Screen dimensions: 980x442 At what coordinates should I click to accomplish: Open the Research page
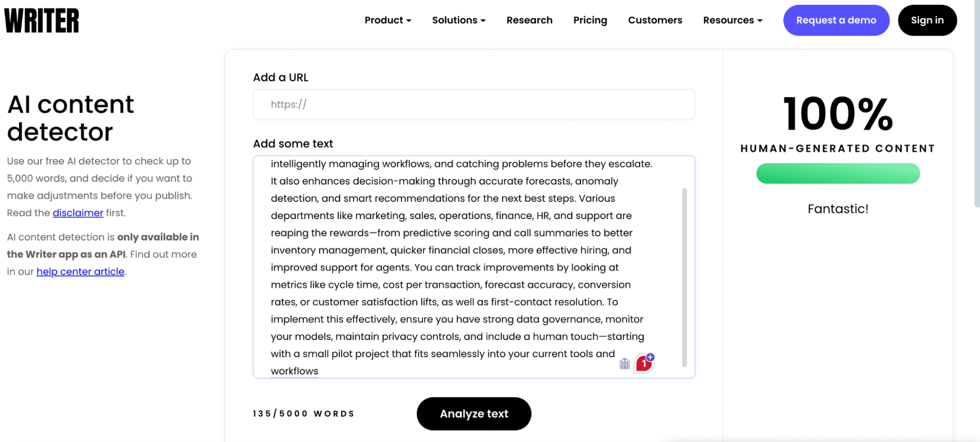(x=529, y=20)
